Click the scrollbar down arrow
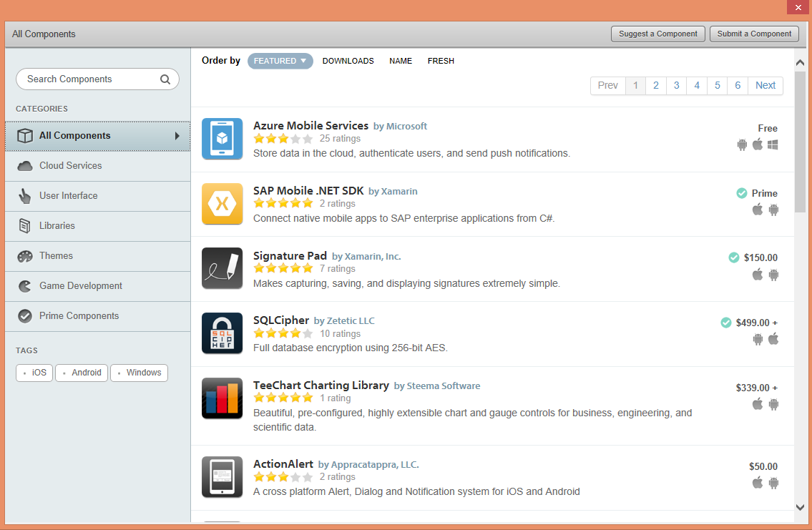 (800, 508)
